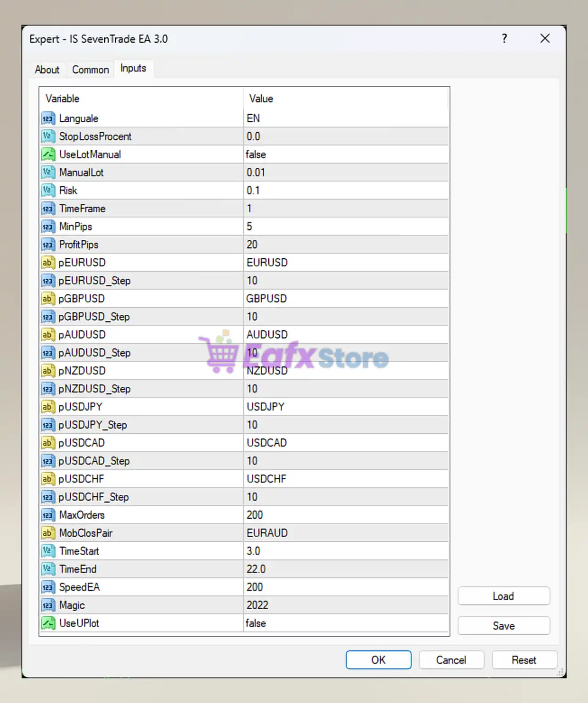Open the About tab
The width and height of the screenshot is (588, 703).
pyautogui.click(x=47, y=70)
